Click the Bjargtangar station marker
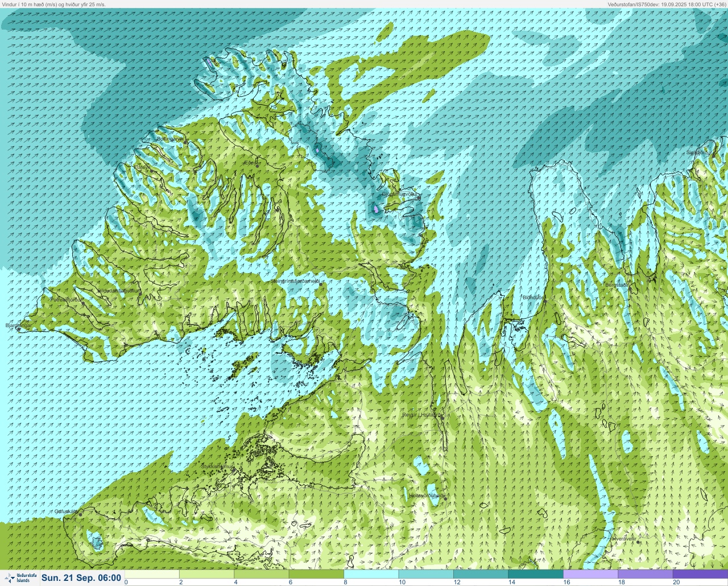The image size is (728, 586). pos(19,328)
